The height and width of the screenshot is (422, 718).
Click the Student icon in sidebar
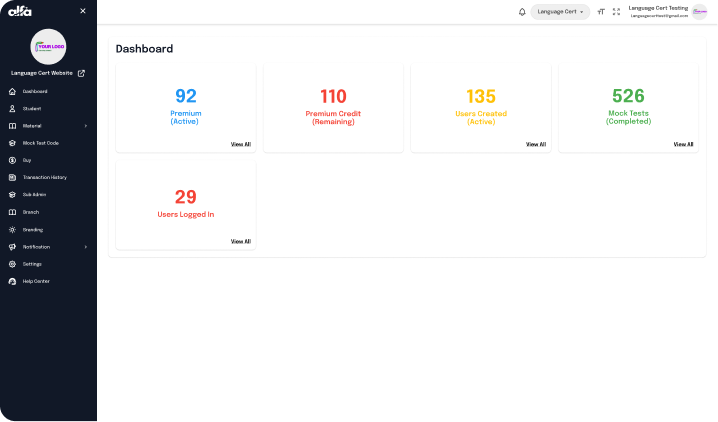tap(12, 108)
